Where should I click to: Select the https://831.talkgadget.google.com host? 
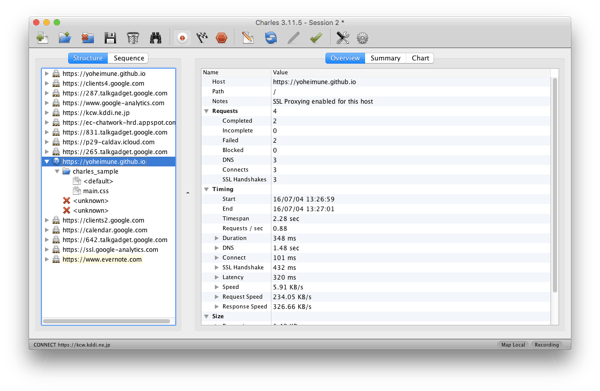point(115,132)
